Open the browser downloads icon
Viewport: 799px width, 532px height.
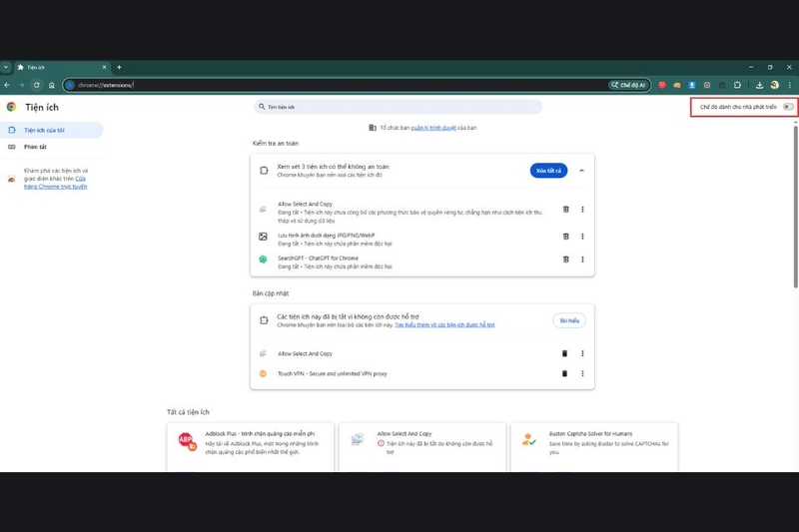[759, 85]
